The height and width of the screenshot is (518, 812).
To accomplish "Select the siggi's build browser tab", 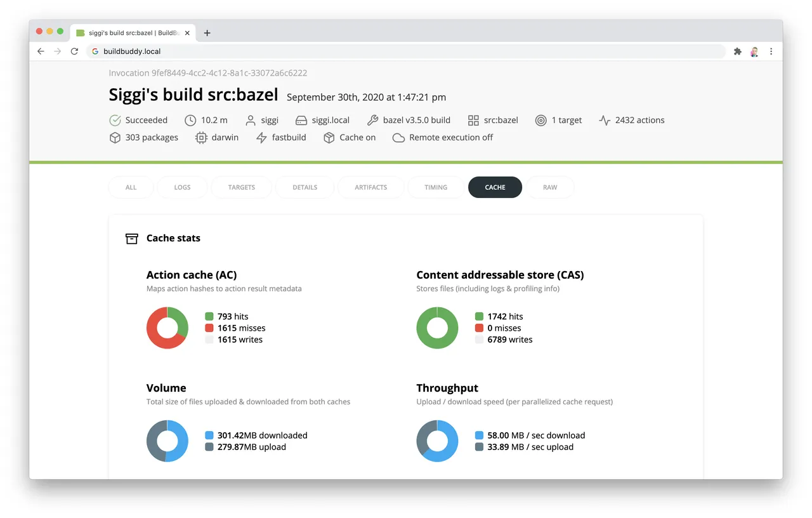I will click(x=133, y=33).
